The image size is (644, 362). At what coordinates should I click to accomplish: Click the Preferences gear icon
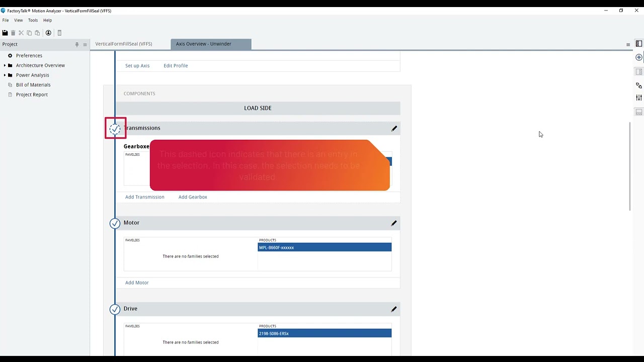(x=10, y=56)
